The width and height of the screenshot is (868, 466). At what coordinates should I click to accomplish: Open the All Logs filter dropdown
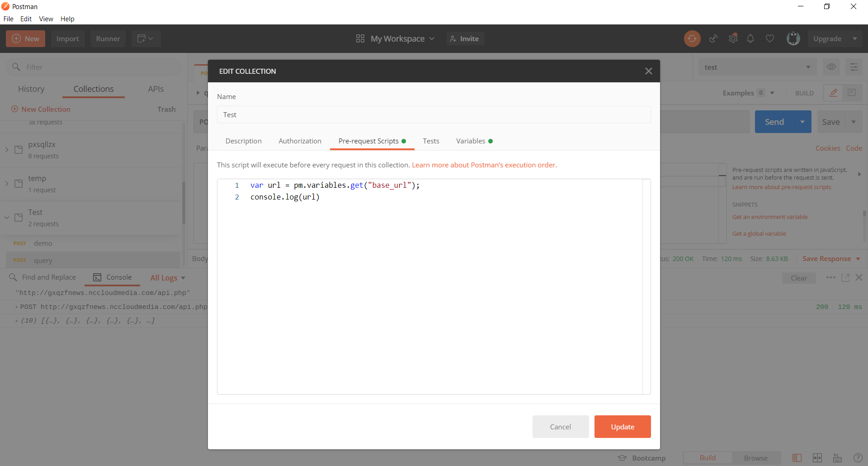point(168,278)
